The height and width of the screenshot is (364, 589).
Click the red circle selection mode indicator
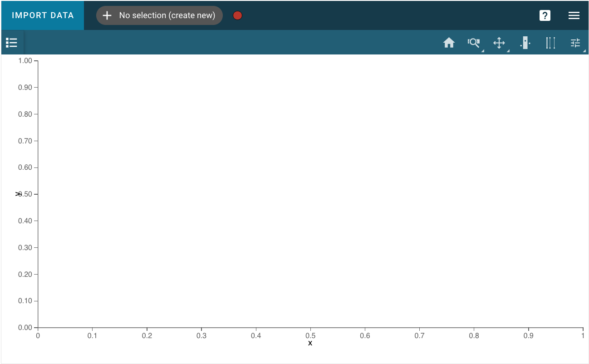237,15
